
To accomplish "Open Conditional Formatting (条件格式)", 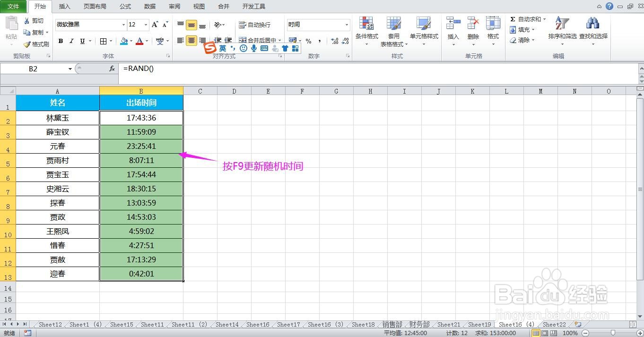I will tap(367, 31).
